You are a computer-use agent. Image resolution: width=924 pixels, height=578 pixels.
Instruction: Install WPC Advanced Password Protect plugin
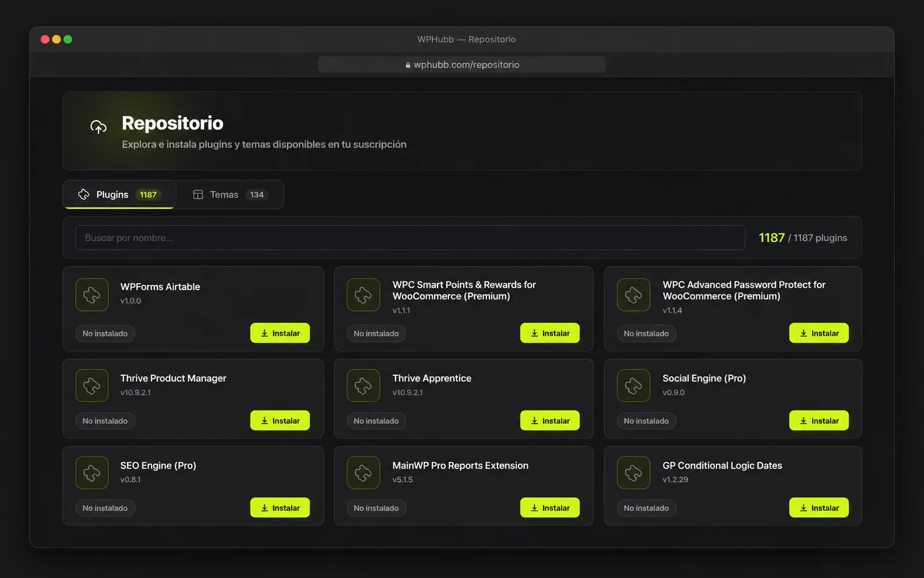pos(819,333)
